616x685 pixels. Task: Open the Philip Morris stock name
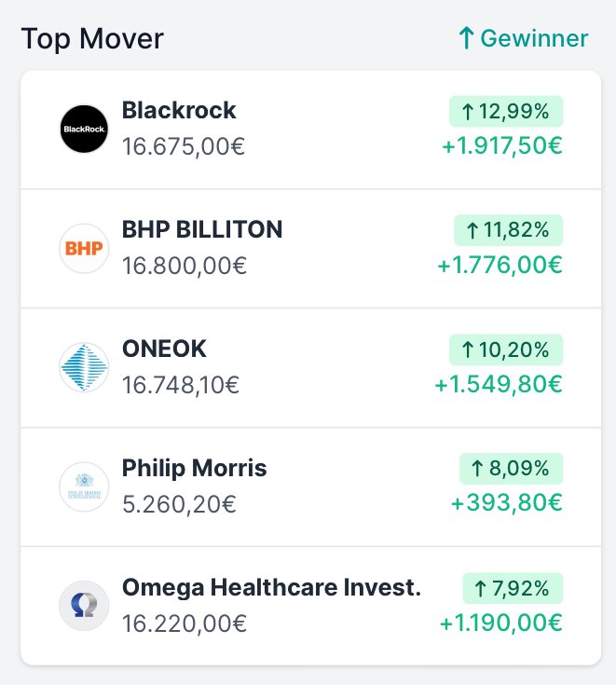(x=194, y=468)
